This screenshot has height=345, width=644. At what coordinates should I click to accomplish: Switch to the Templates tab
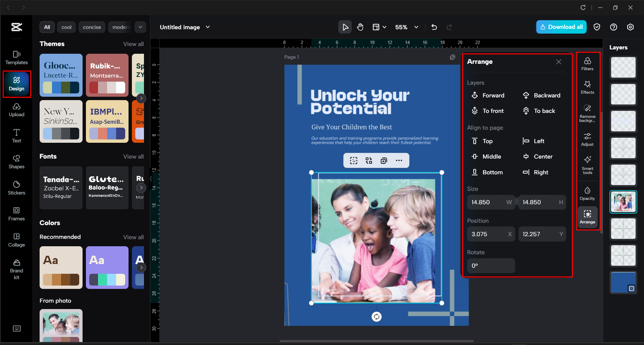point(16,57)
